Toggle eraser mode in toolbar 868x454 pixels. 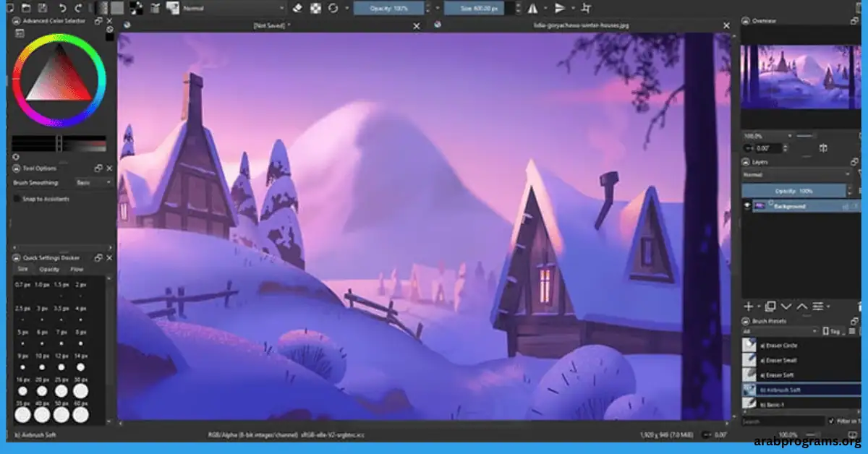(297, 8)
